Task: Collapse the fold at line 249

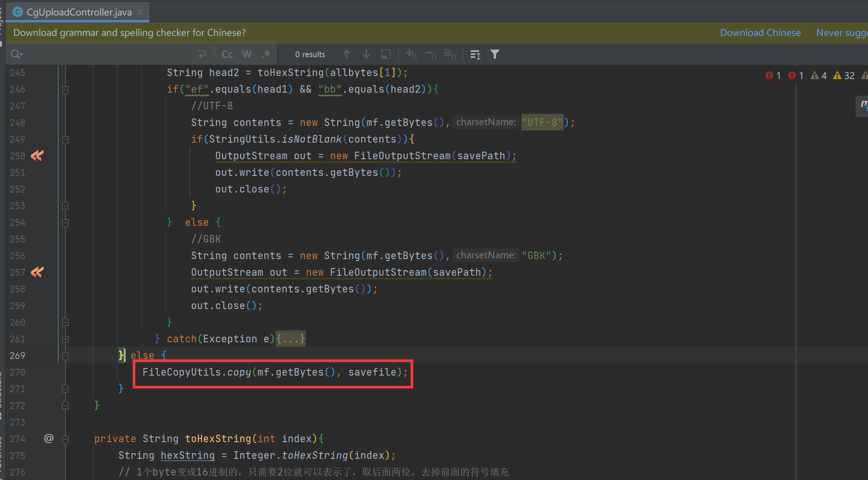Action: (x=65, y=140)
